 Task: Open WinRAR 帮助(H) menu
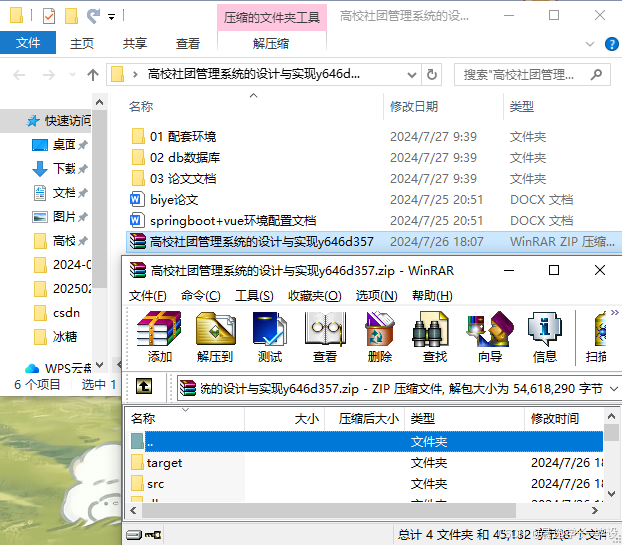coord(432,296)
